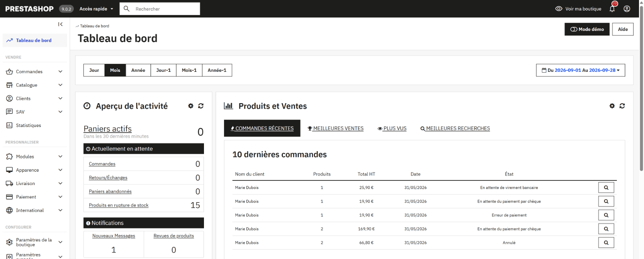Open notifications bell icon
Image resolution: width=644 pixels, height=259 pixels.
pyautogui.click(x=612, y=9)
